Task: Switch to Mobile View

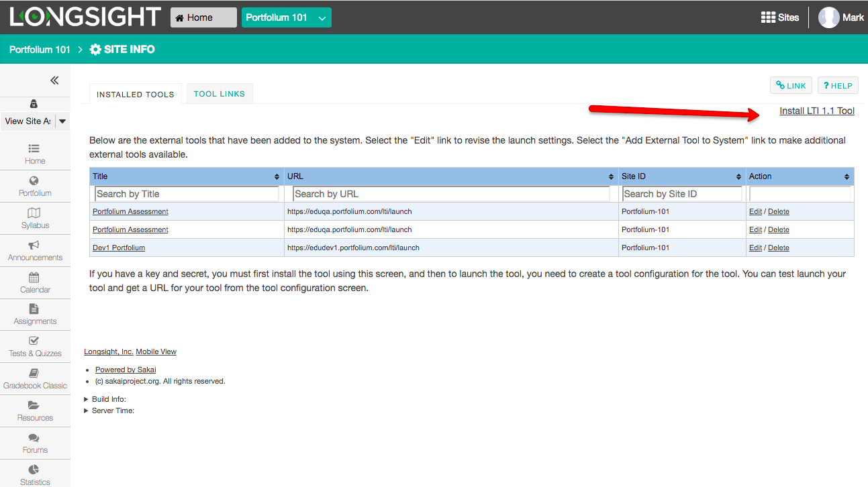Action: click(156, 351)
